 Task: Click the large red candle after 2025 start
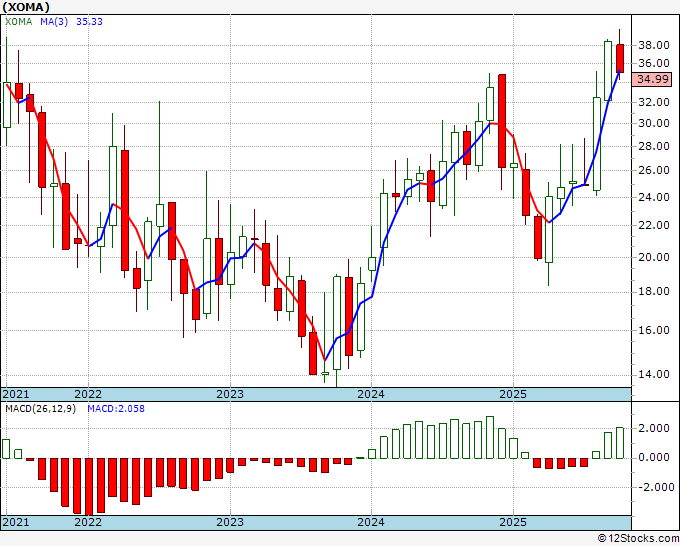click(x=526, y=192)
